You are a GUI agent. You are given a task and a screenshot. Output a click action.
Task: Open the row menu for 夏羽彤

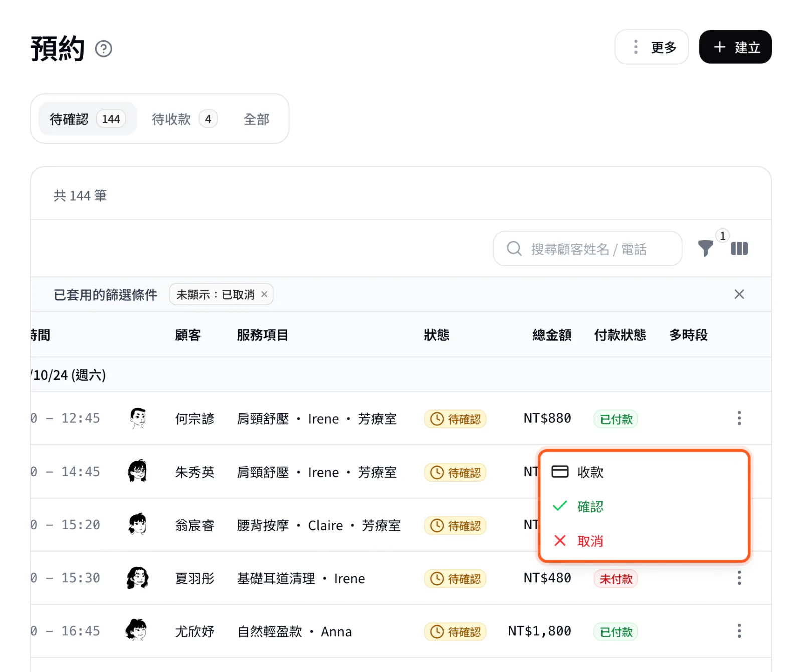[x=739, y=578]
